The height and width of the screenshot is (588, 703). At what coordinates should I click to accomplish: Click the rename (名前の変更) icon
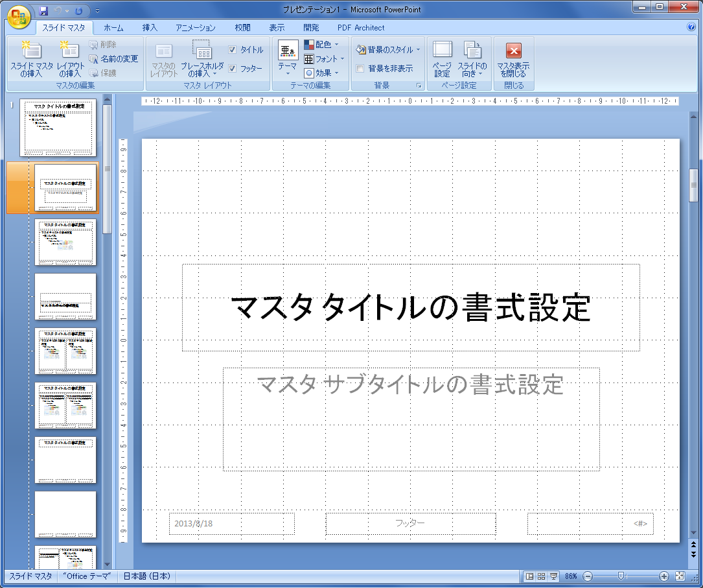(94, 59)
